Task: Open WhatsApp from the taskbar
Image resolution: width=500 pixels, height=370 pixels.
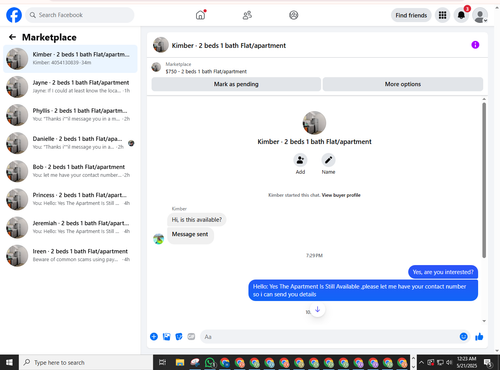Action: pos(210,362)
